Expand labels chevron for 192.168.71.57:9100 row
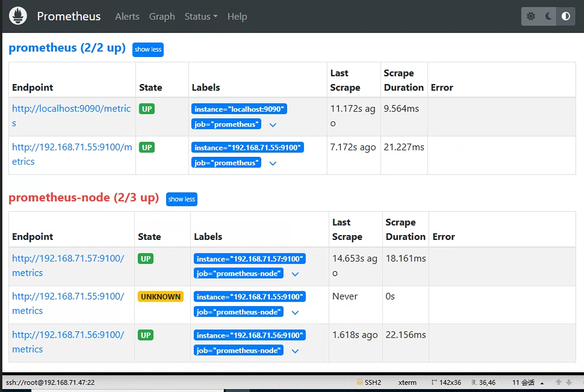Image resolution: width=584 pixels, height=392 pixels. (295, 274)
